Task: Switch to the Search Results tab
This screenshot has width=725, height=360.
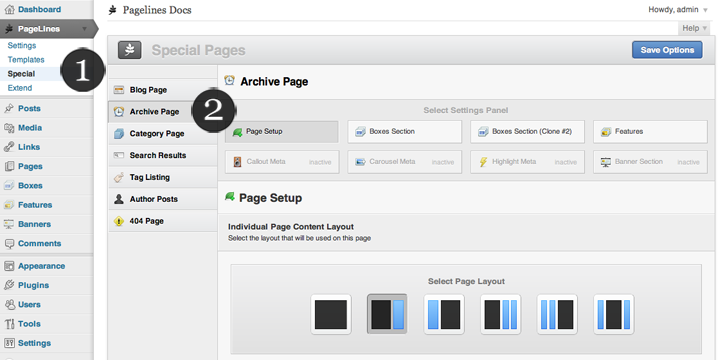Action: click(163, 155)
